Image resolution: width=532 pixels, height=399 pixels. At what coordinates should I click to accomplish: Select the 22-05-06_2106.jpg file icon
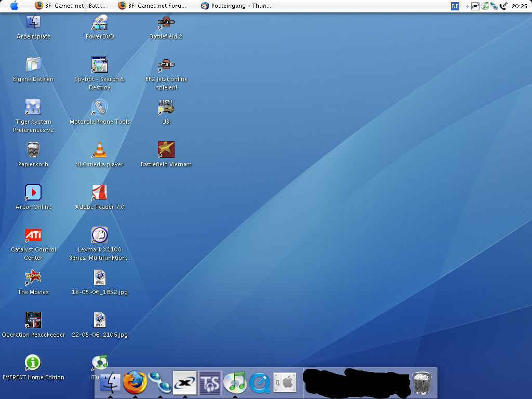(x=100, y=320)
